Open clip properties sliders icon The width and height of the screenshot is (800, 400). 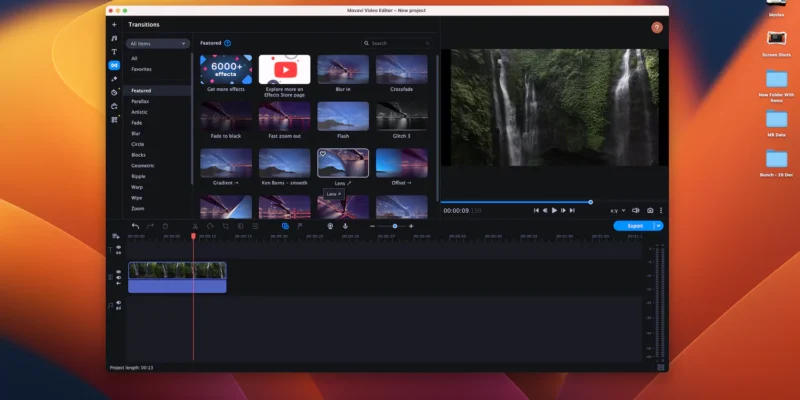(255, 226)
